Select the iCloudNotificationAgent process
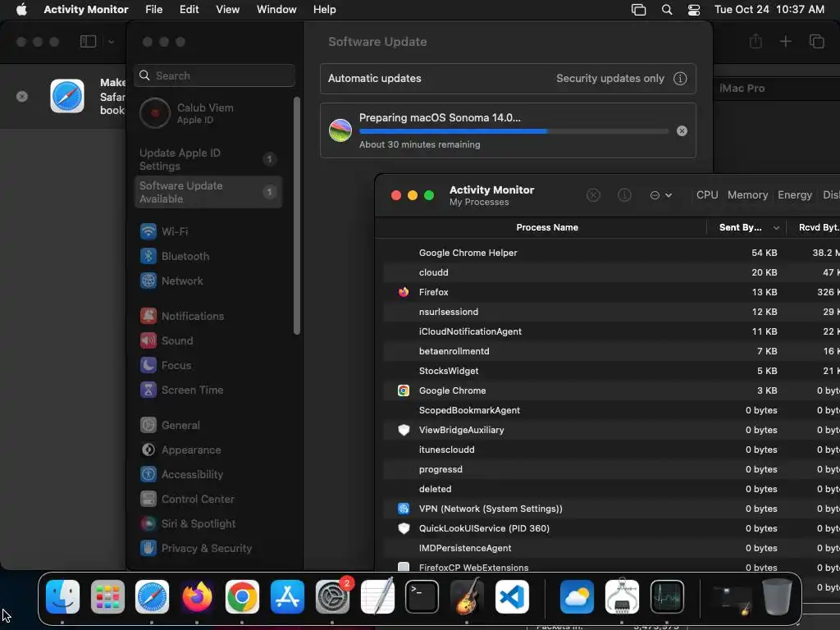Image resolution: width=840 pixels, height=630 pixels. [611, 331]
